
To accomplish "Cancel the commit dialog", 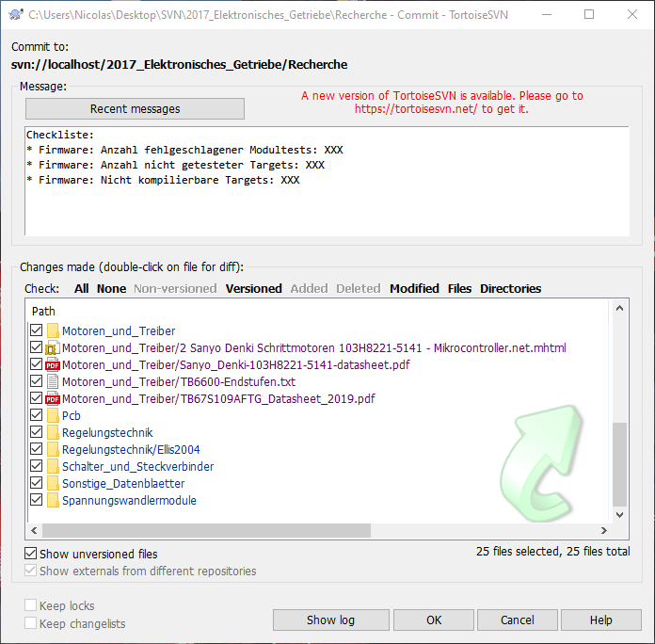I will click(x=518, y=620).
